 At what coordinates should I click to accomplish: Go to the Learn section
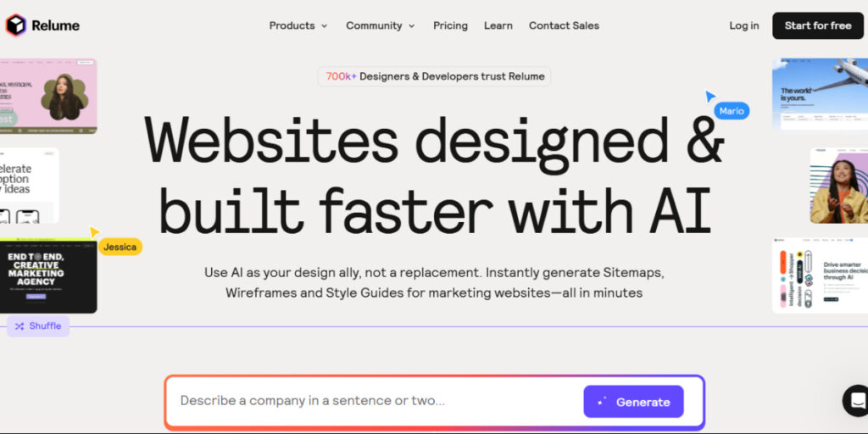pyautogui.click(x=498, y=25)
